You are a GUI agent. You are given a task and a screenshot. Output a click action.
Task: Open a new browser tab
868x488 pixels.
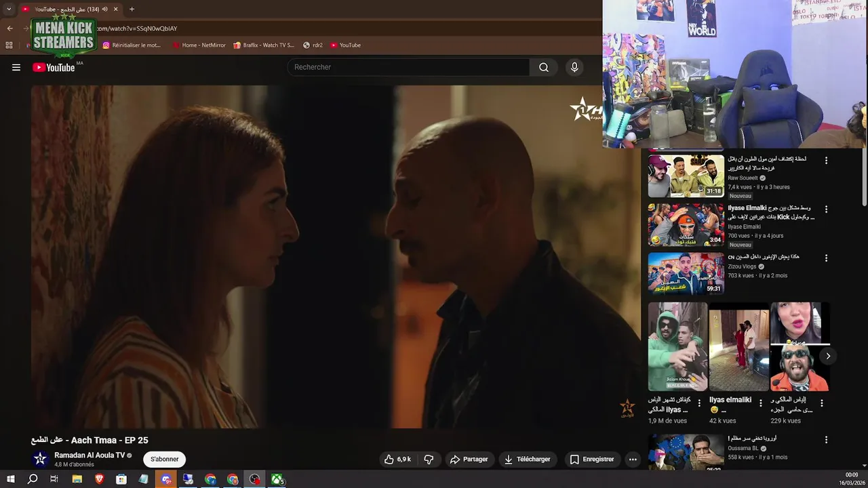pos(132,9)
